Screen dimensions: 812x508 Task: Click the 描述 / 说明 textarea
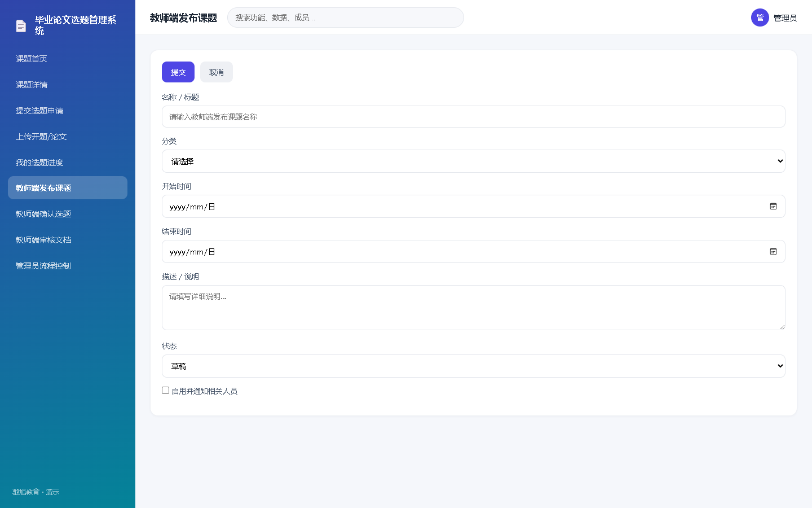point(474,308)
